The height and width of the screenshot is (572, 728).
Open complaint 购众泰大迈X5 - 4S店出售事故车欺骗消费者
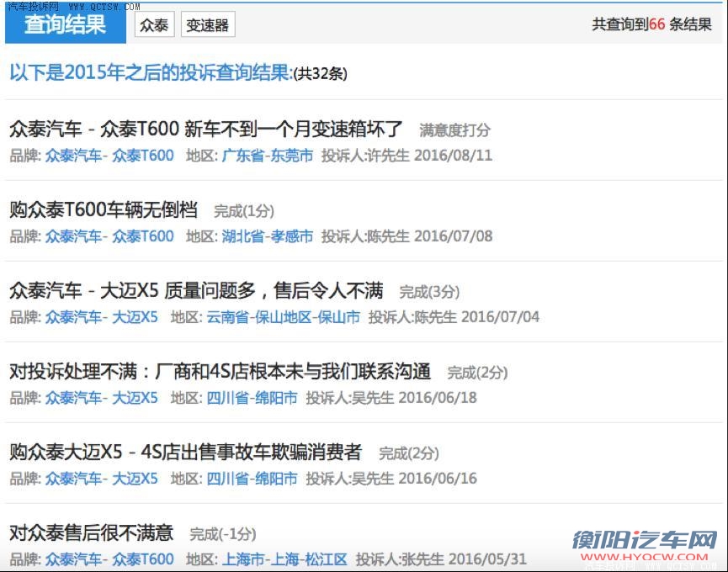[x=186, y=452]
